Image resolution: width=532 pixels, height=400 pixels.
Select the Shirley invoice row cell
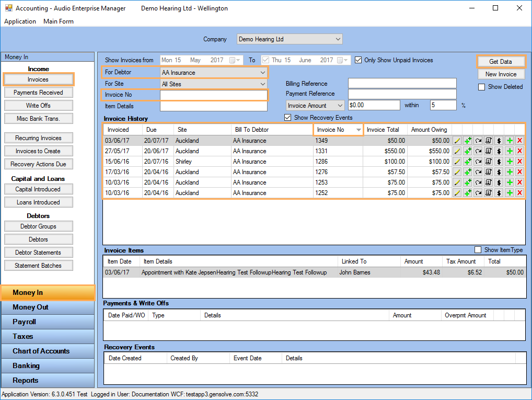click(202, 162)
